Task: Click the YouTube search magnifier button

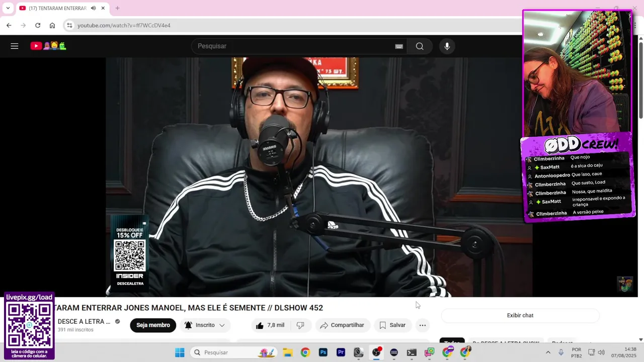Action: pyautogui.click(x=420, y=46)
